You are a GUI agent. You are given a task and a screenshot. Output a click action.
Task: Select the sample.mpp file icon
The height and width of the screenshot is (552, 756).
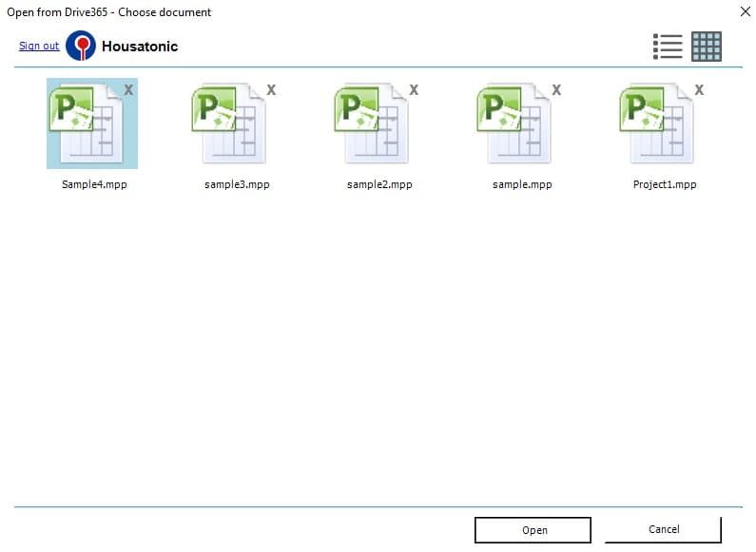coord(515,124)
